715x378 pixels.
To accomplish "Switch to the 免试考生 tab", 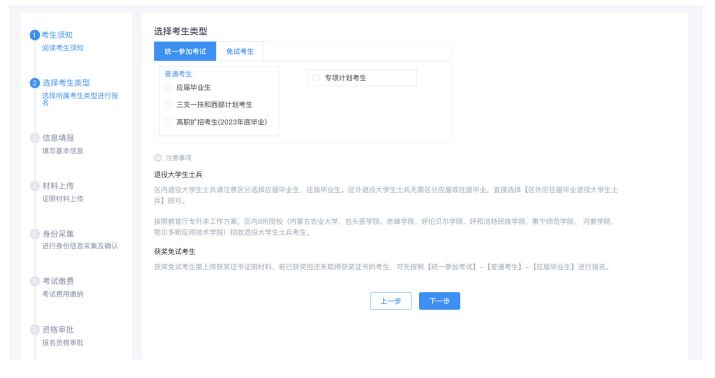I will (240, 52).
